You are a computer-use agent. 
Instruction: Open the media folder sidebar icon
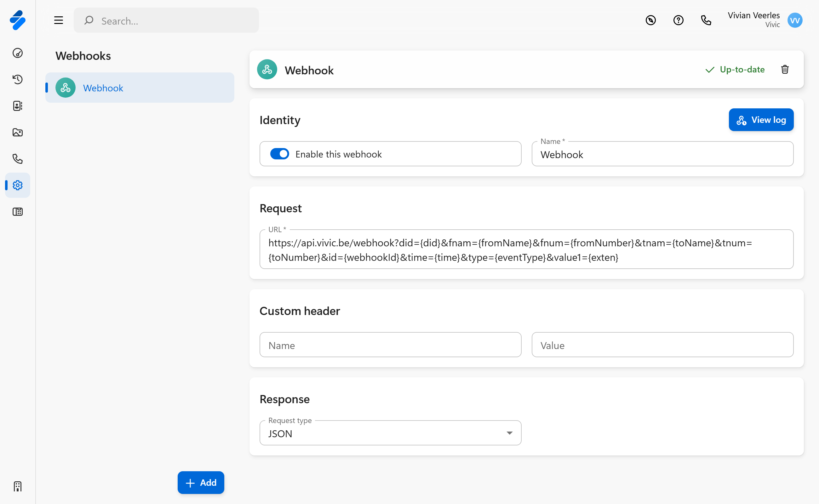pos(17,132)
